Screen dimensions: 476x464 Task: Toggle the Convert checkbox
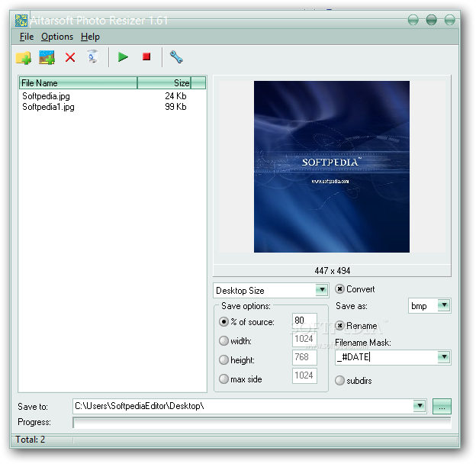pos(339,288)
